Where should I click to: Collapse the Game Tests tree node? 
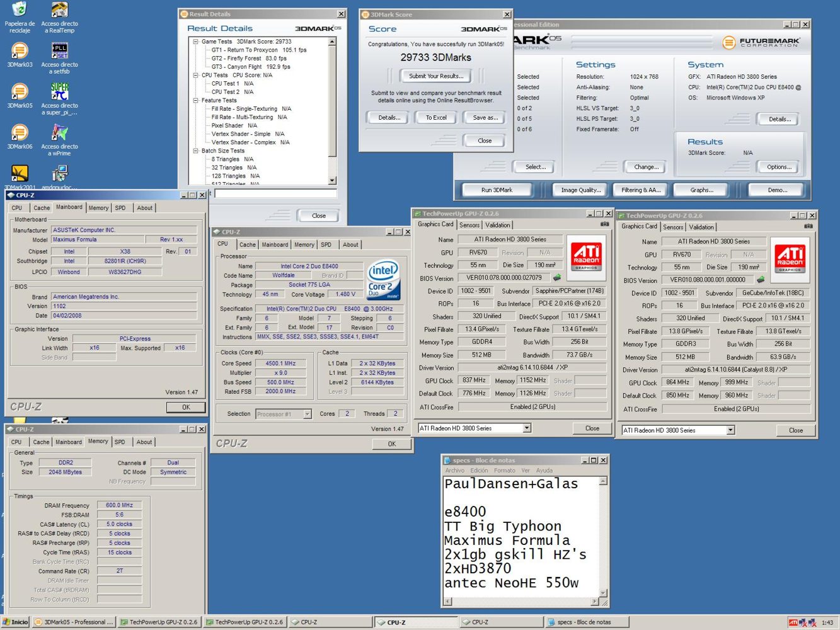196,42
